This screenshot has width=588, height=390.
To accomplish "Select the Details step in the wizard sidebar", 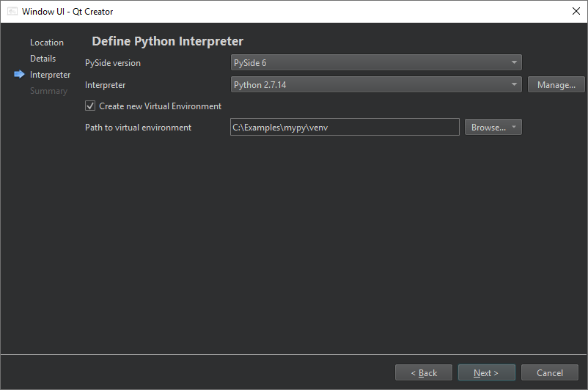I will click(x=43, y=59).
